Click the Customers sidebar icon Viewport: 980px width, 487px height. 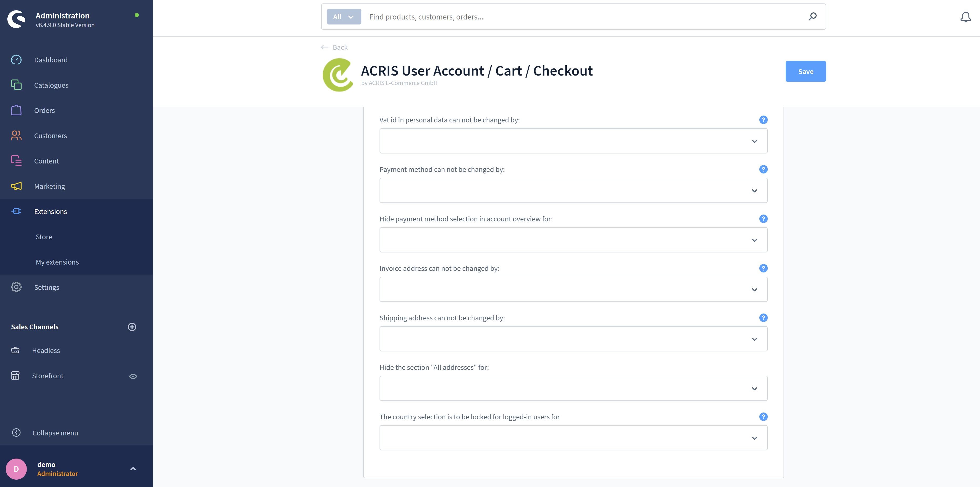(16, 135)
